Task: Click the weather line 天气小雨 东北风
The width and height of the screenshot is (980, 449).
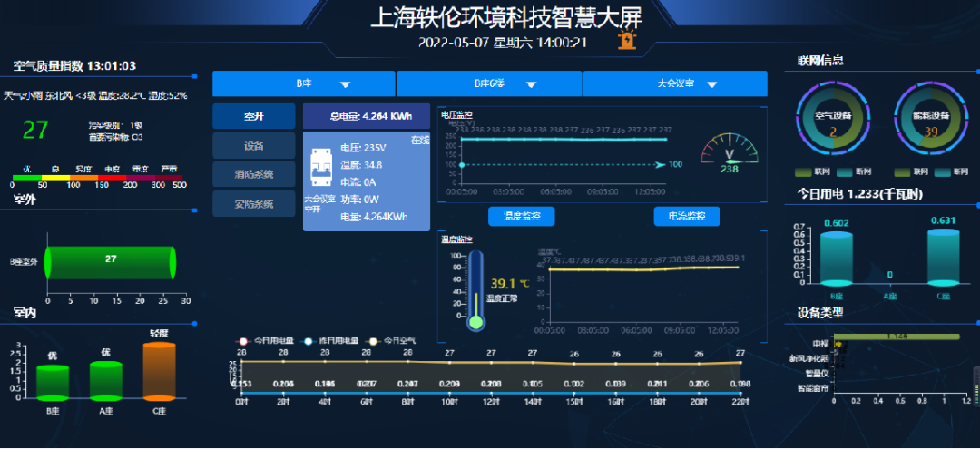Action: (x=95, y=95)
